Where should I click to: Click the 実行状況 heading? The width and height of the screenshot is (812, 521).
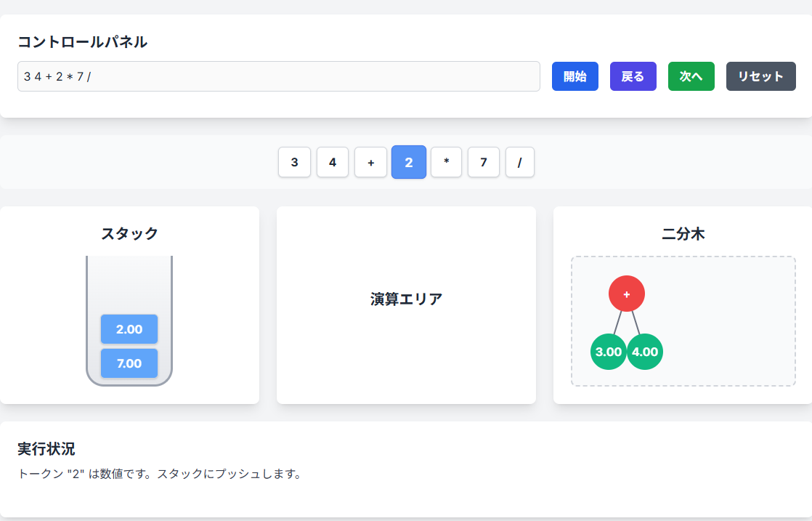click(46, 448)
